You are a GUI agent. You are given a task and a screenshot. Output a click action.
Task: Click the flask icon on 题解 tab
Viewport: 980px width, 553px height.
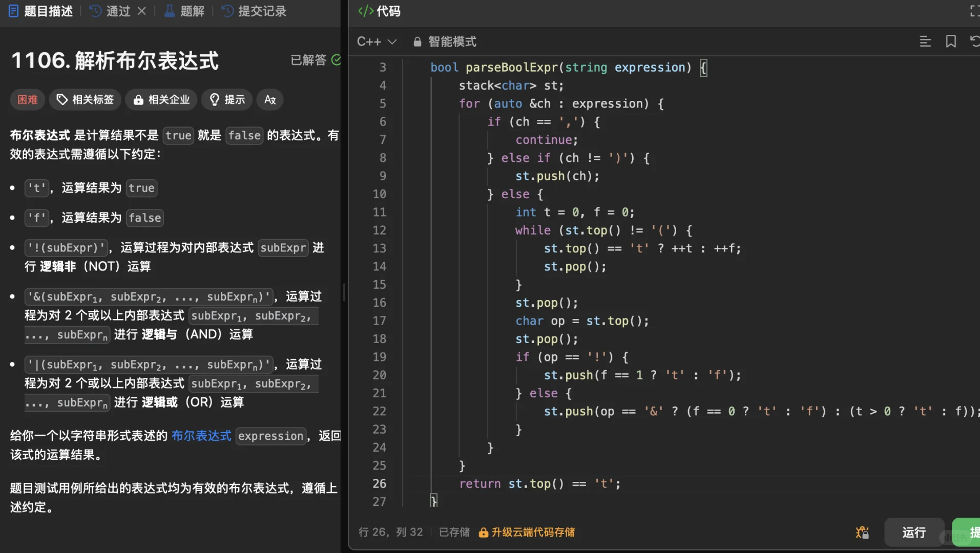pos(169,11)
